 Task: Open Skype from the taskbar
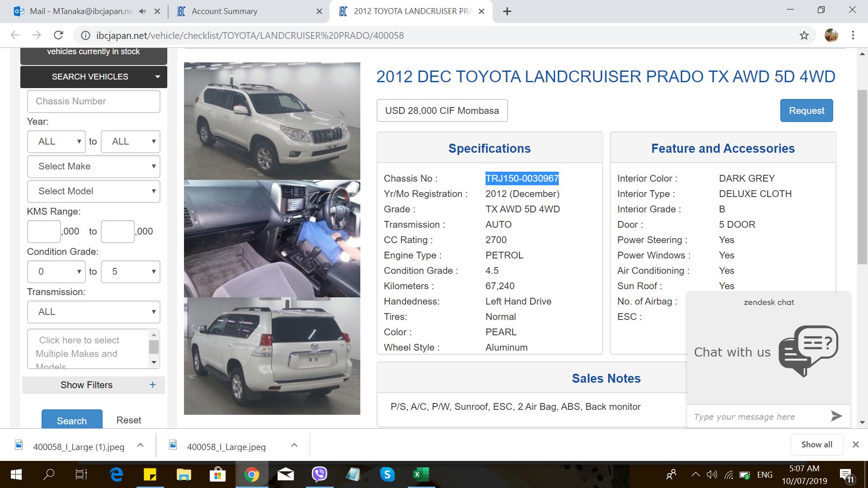[x=387, y=474]
